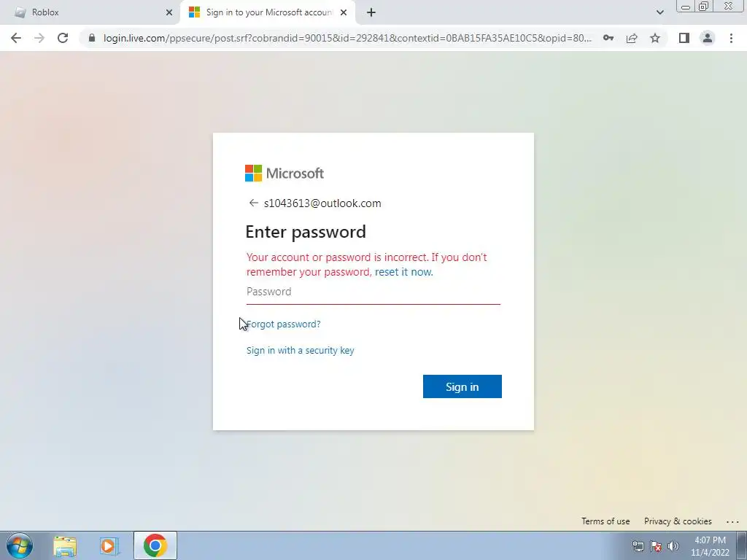747x560 pixels.
Task: Open the Action Center flag icon
Action: coord(656,546)
